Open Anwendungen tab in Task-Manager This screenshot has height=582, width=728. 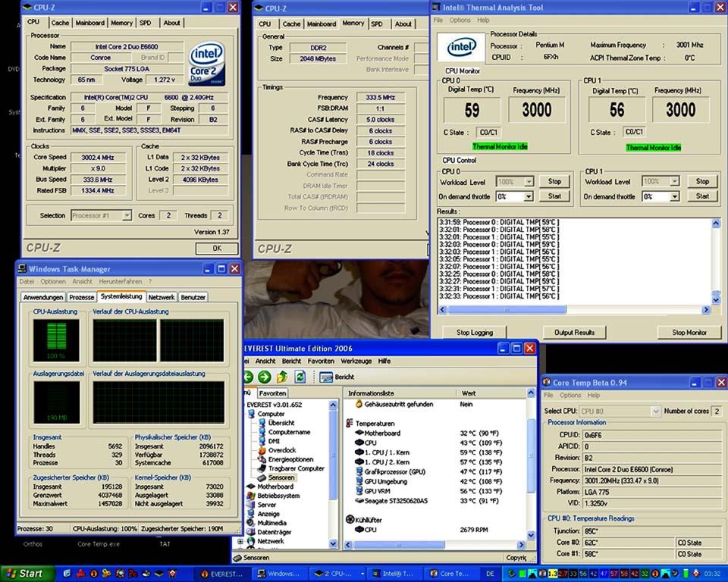[43, 297]
